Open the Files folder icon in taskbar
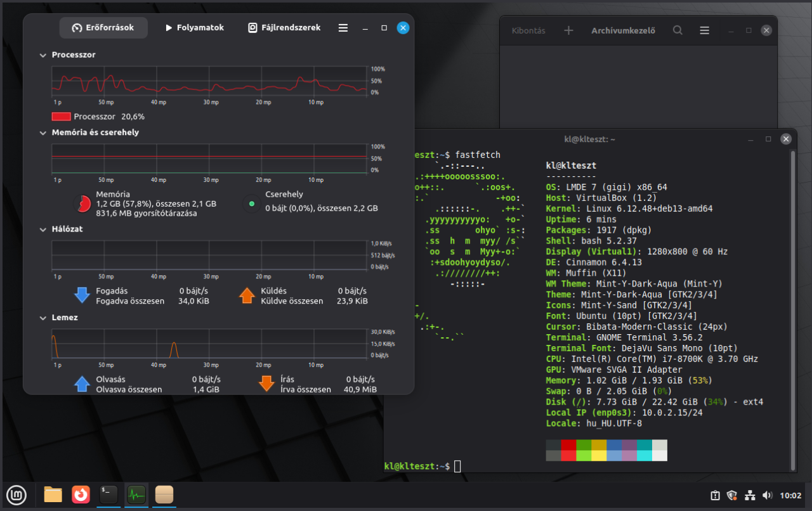Viewport: 812px width, 511px height. [x=53, y=495]
